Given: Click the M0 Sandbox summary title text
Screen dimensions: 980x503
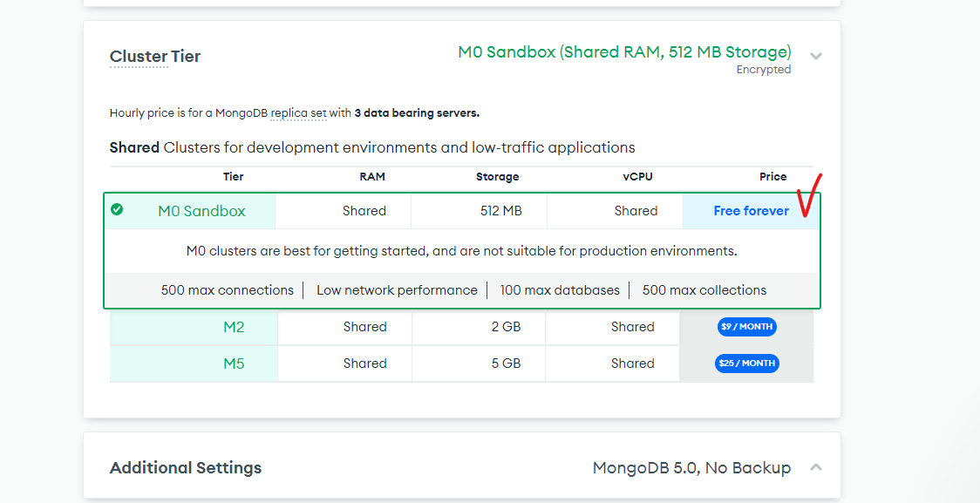Looking at the screenshot, I should coord(624,51).
